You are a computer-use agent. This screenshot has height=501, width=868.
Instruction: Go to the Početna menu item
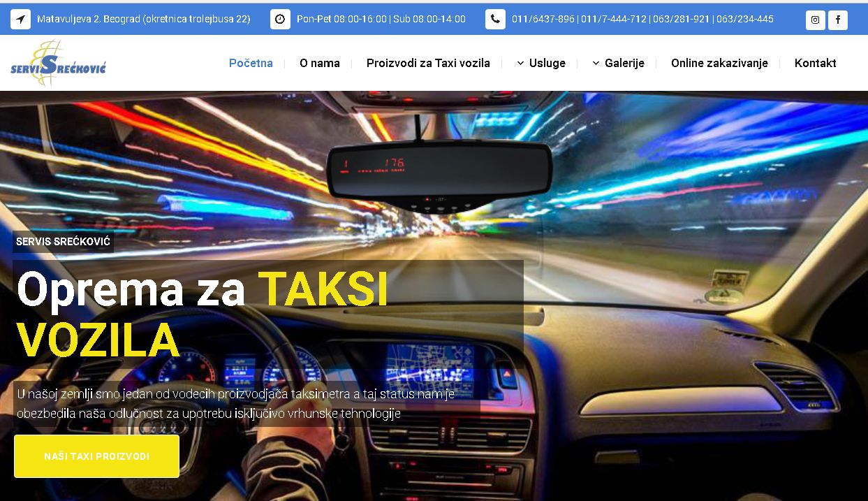(251, 63)
